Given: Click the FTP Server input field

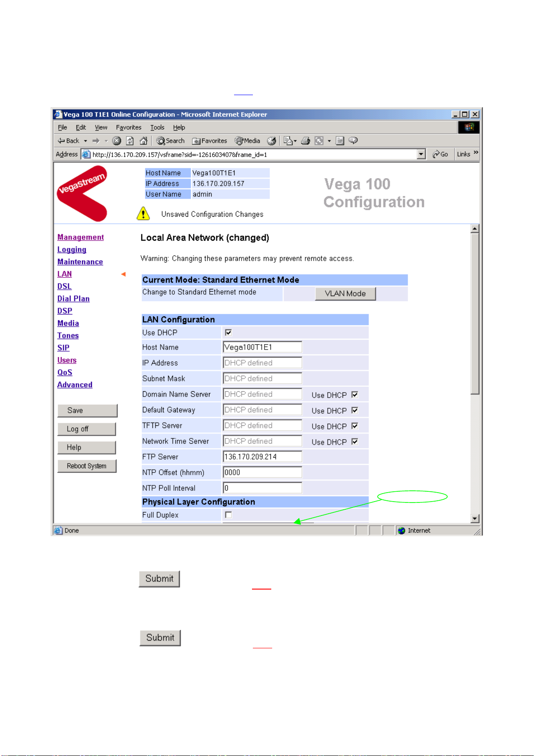Looking at the screenshot, I should 262,457.
